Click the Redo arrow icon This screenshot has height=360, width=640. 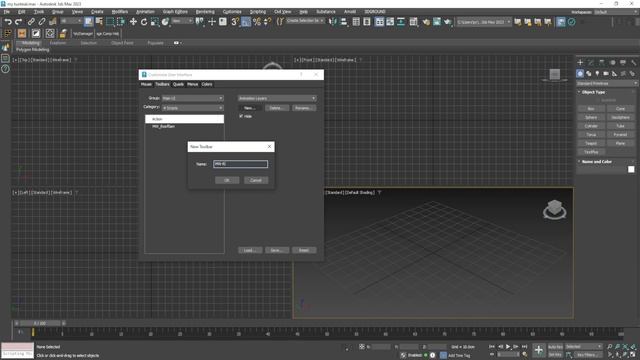[x=18, y=22]
